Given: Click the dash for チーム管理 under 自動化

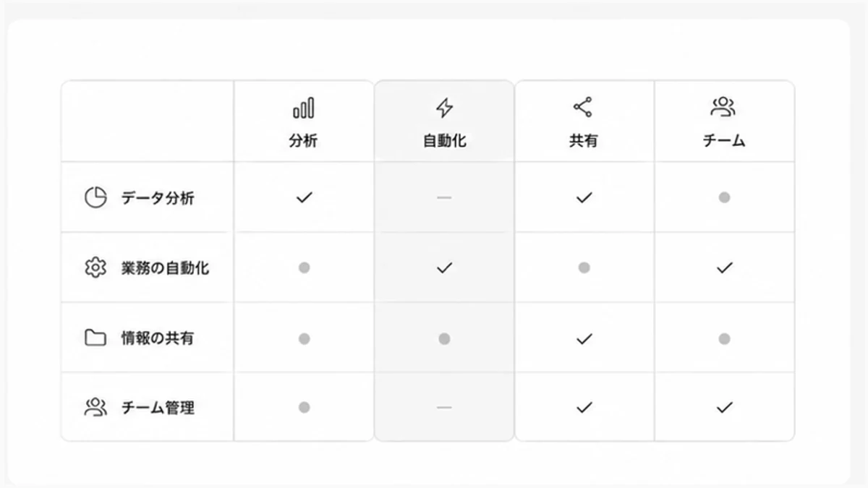Looking at the screenshot, I should point(444,408).
